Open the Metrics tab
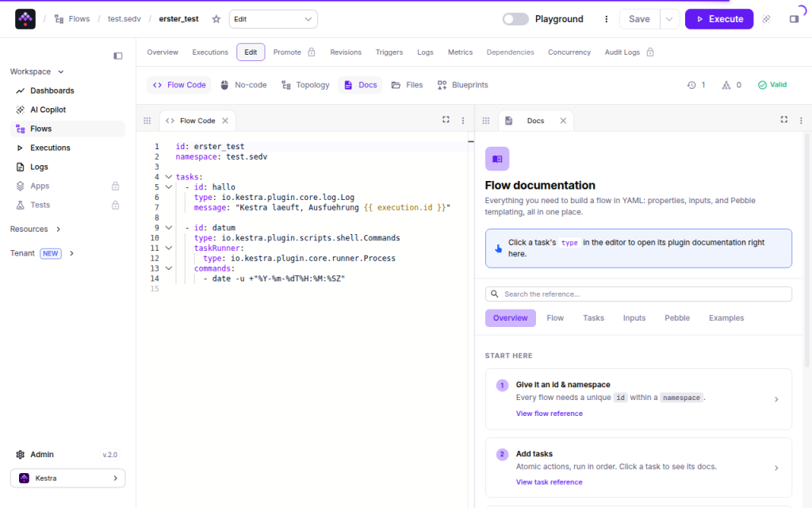 pyautogui.click(x=461, y=52)
